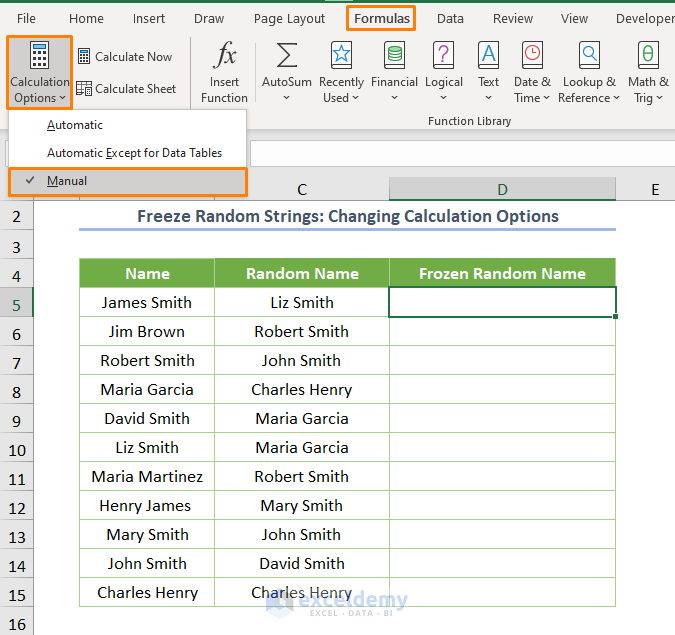Click Maria Garcia in Name column
Viewport: 675px width, 635px height.
pos(147,390)
